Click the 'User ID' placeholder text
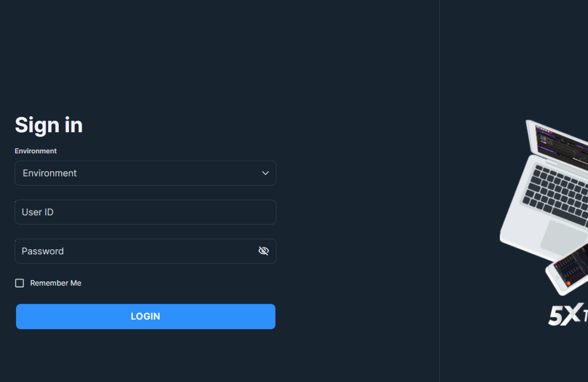The height and width of the screenshot is (382, 588). coord(38,212)
